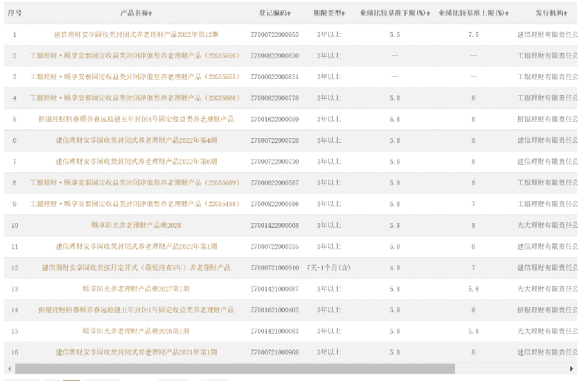Sort by 发行机构 column arrow

point(567,14)
